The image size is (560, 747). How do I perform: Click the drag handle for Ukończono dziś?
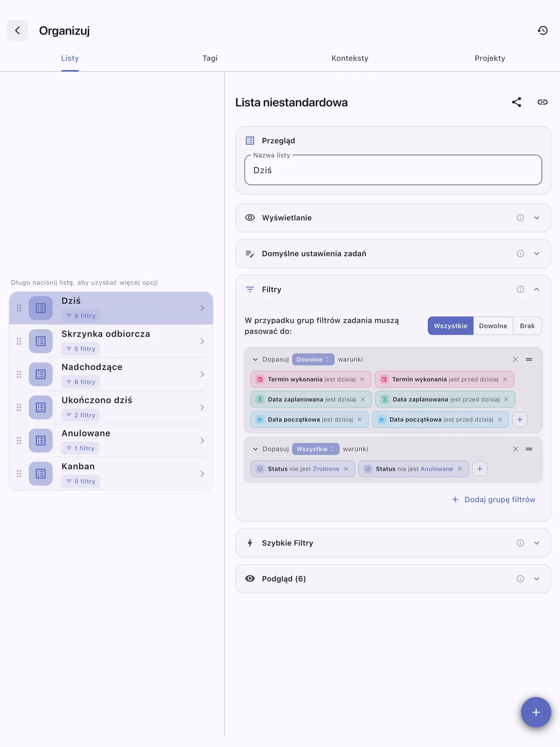point(19,408)
